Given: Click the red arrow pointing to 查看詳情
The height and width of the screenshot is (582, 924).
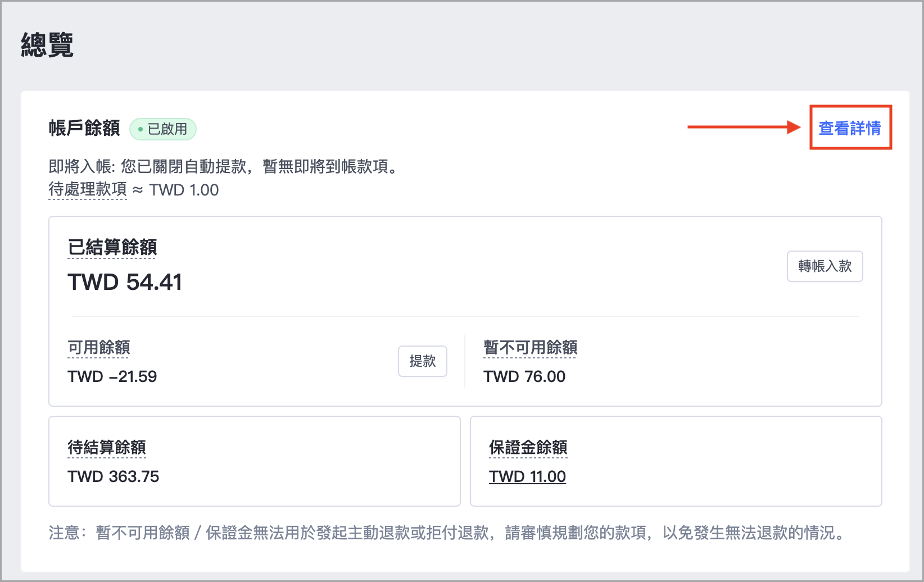Looking at the screenshot, I should point(744,128).
